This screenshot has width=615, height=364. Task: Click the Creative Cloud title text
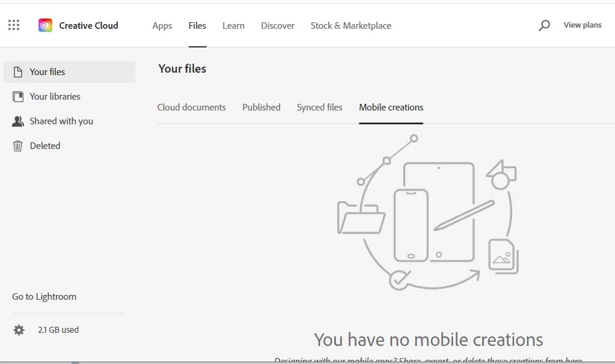pyautogui.click(x=88, y=25)
